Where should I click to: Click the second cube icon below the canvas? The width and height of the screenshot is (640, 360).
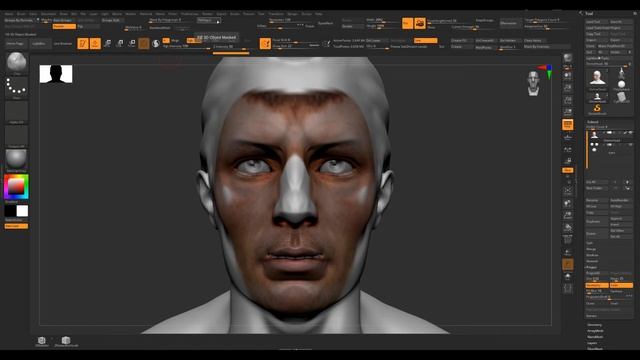pos(66,340)
